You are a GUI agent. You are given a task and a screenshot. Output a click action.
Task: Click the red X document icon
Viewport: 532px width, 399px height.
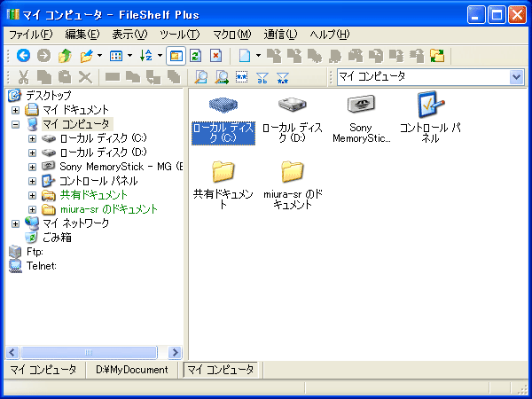[x=215, y=55]
